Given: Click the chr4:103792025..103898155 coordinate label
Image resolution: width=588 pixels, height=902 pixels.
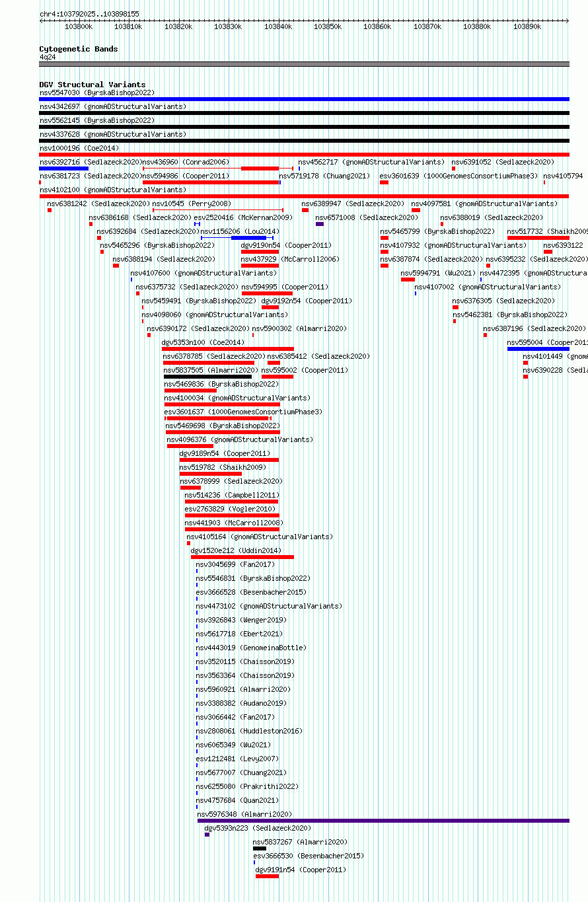Looking at the screenshot, I should [x=89, y=14].
